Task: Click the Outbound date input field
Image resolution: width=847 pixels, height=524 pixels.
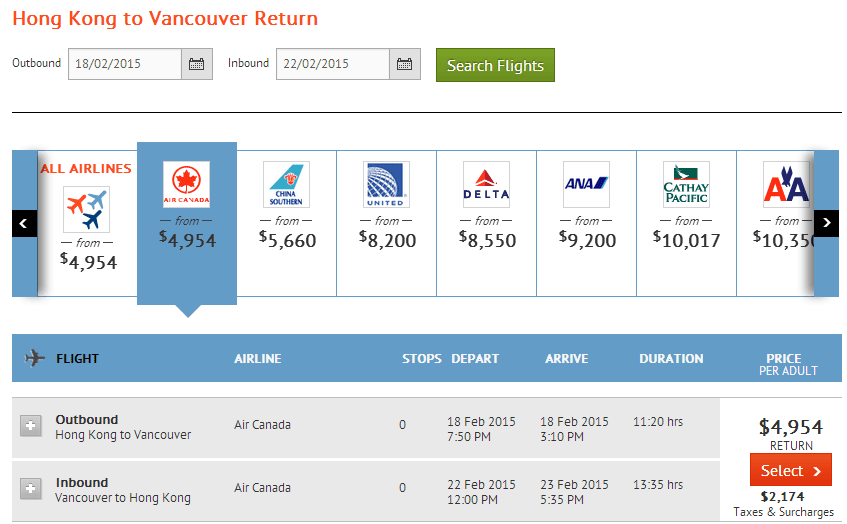Action: 125,64
